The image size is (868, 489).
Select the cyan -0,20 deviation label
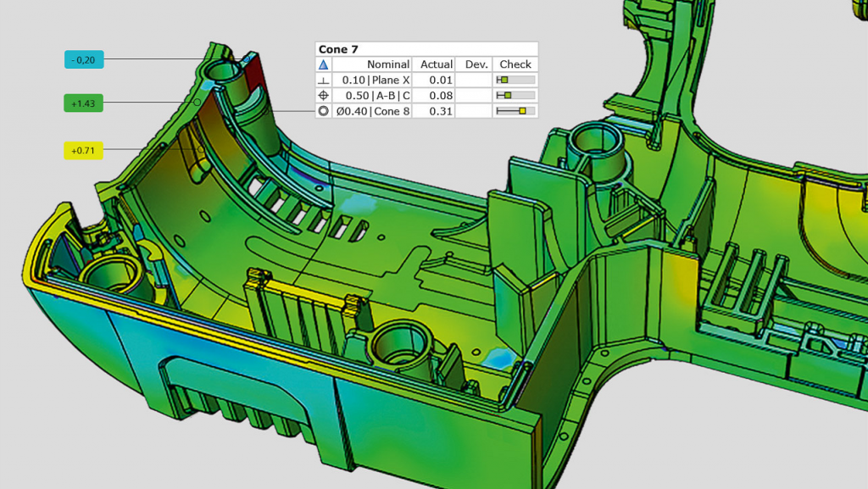[83, 59]
